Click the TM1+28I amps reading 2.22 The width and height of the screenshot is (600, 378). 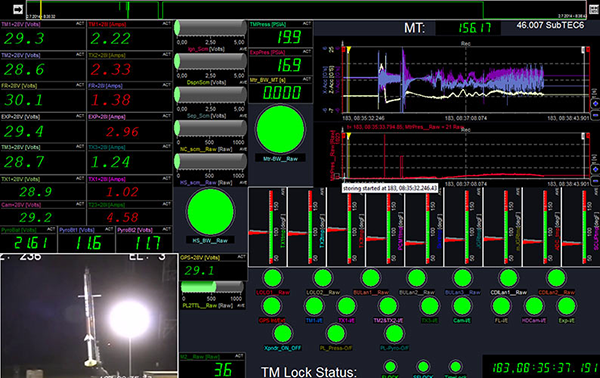[111, 38]
